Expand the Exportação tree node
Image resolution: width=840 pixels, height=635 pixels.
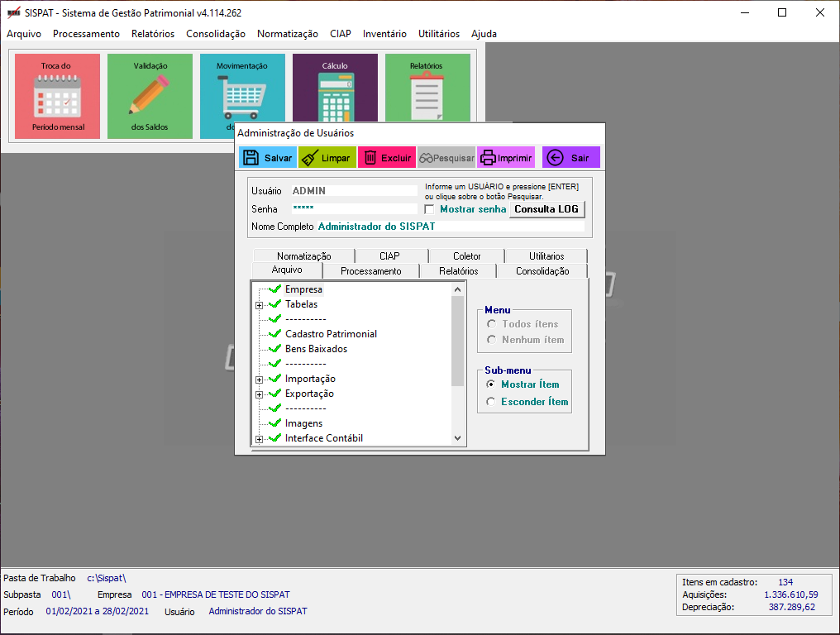(x=259, y=394)
